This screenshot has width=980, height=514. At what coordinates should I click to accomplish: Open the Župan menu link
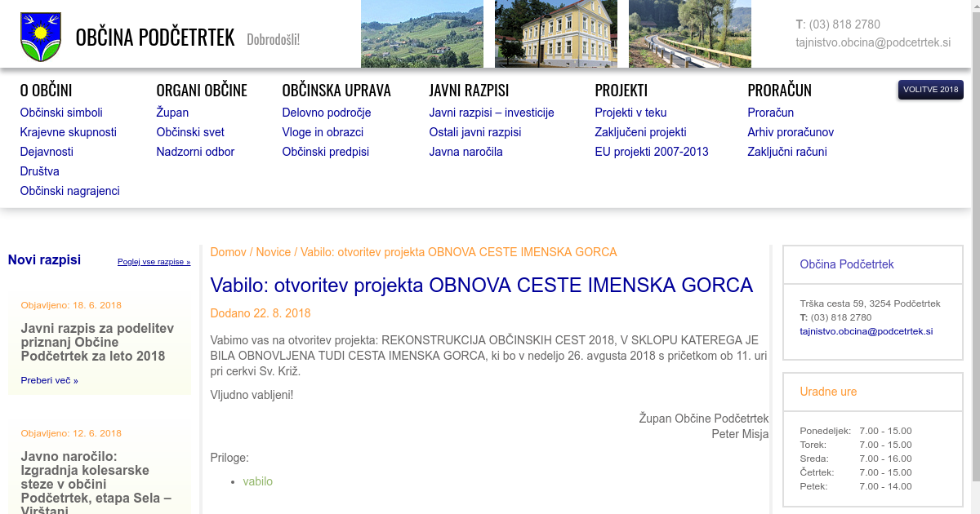pyautogui.click(x=172, y=113)
